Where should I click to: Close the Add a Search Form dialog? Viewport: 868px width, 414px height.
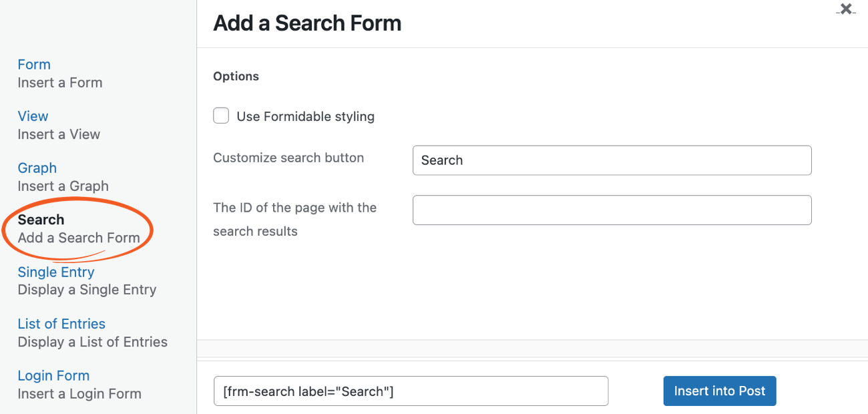point(845,9)
